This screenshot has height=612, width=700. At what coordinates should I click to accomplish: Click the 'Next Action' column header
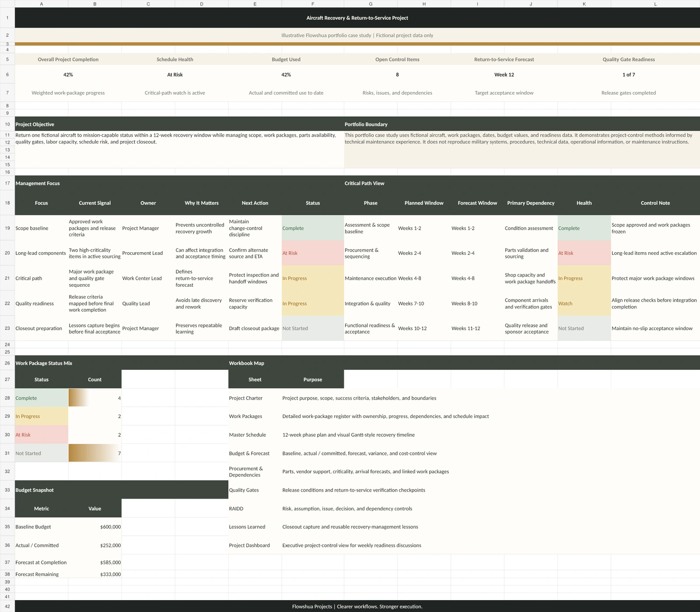point(255,203)
